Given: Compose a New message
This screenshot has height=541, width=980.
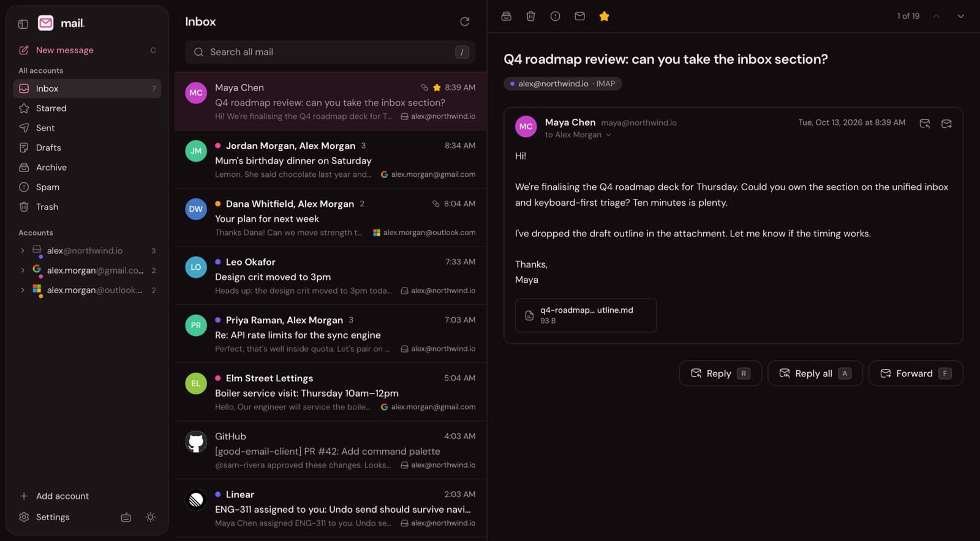Looking at the screenshot, I should pyautogui.click(x=87, y=50).
